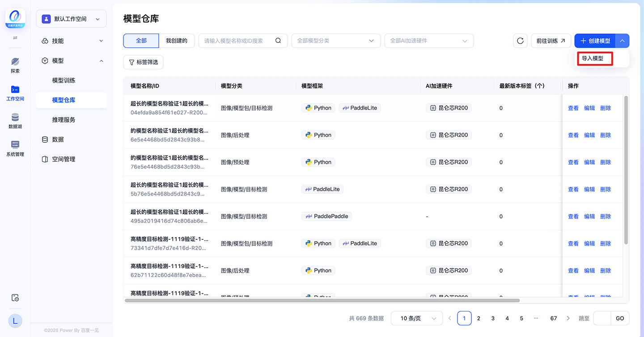Open the 10 条/页 page size dropdown
This screenshot has height=337, width=644.
[417, 318]
